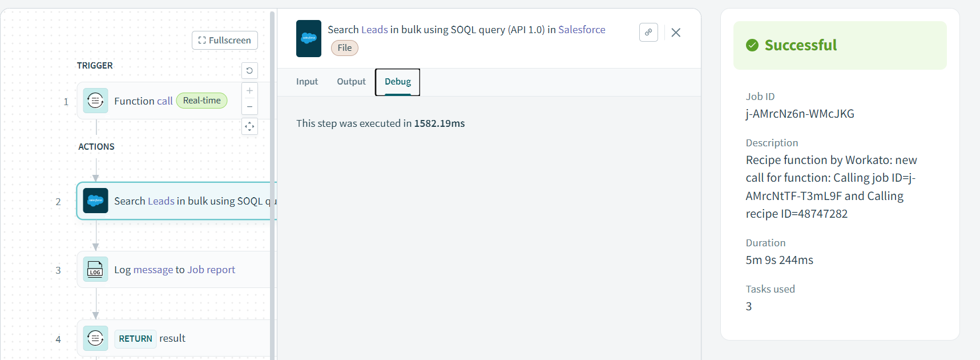
Task: Expand recipe canvas with Fullscreen button
Action: point(225,41)
